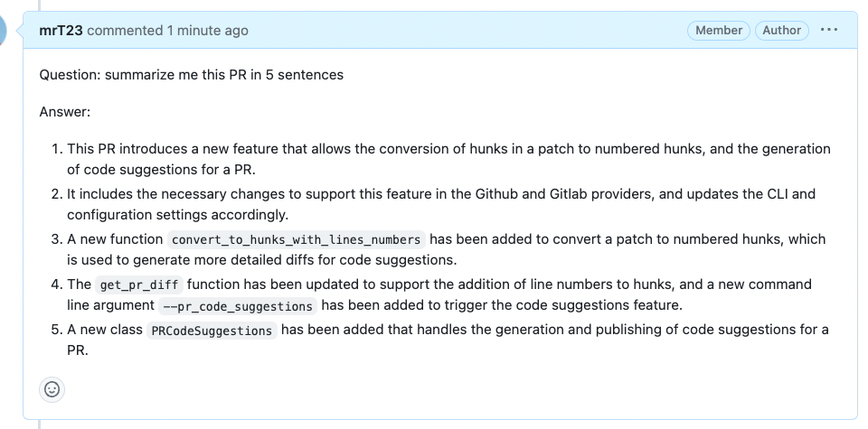Click the commenter avatar beside the comment
868x429 pixels.
click(3, 30)
